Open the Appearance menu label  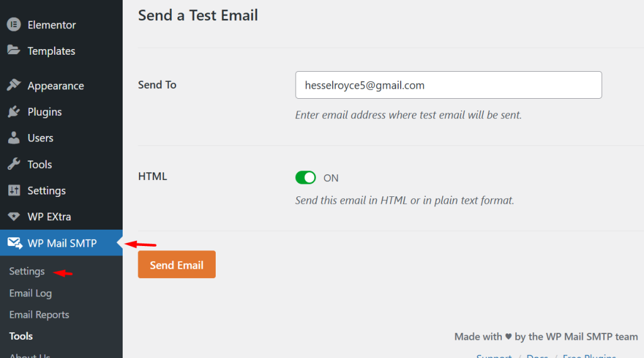coord(55,86)
